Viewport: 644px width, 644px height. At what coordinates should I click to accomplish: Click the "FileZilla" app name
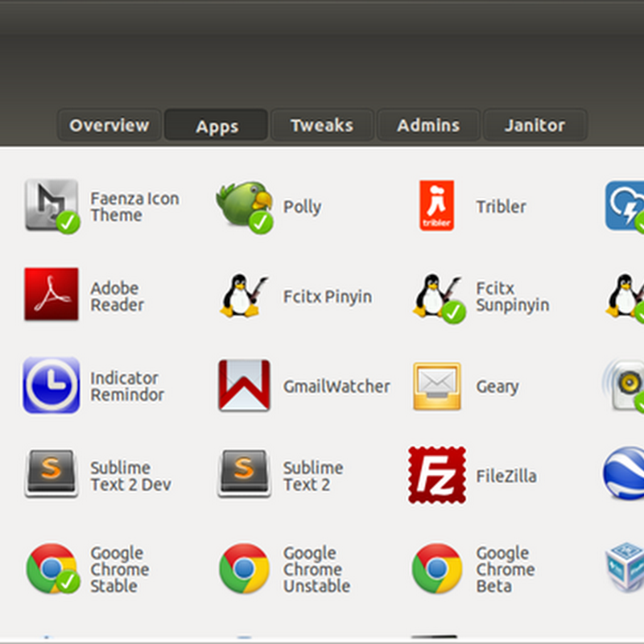point(506,476)
